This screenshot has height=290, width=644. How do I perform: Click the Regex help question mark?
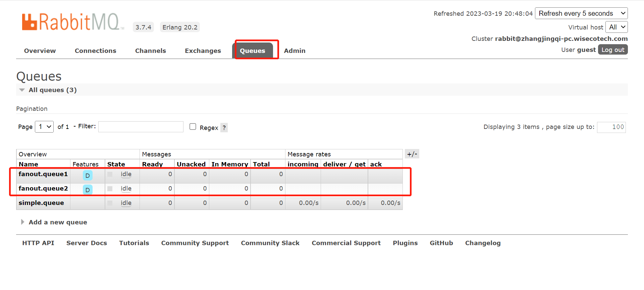coord(224,128)
